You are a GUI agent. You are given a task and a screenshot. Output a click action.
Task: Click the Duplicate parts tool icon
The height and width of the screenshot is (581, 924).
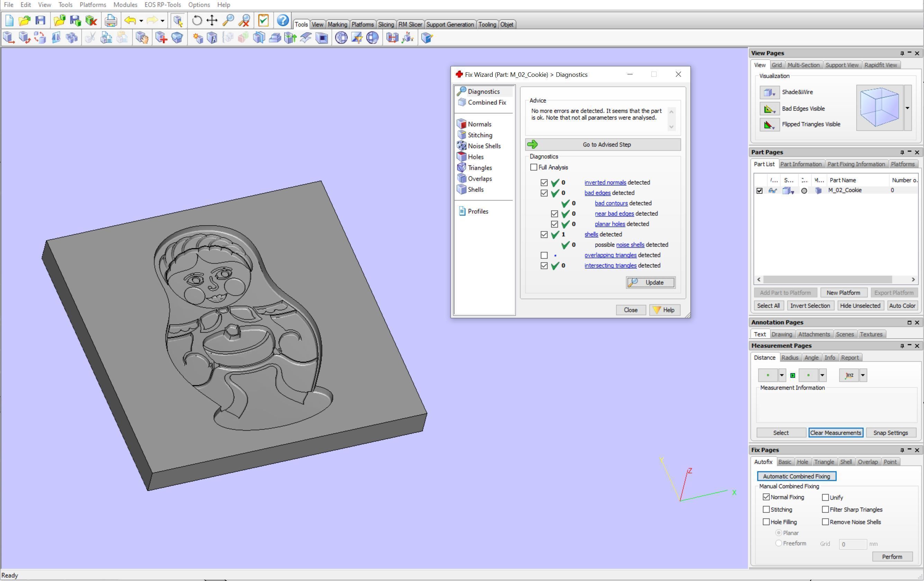tap(72, 38)
